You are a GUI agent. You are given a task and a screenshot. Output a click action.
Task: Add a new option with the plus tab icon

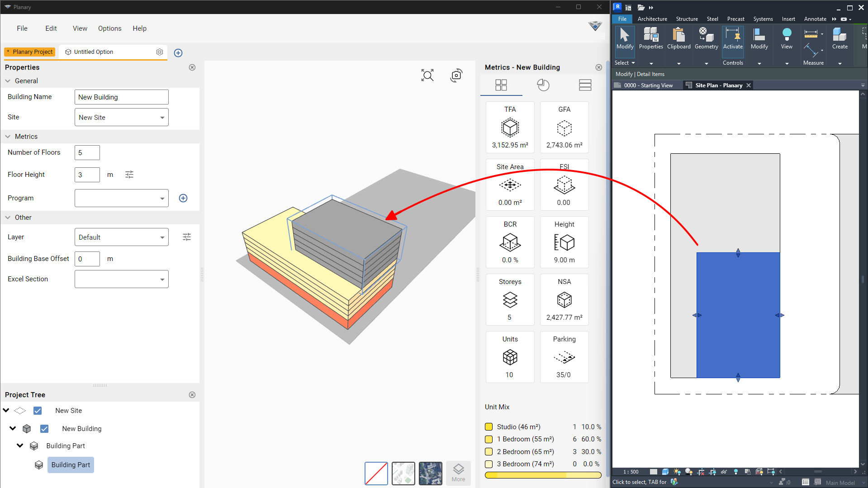coord(178,53)
